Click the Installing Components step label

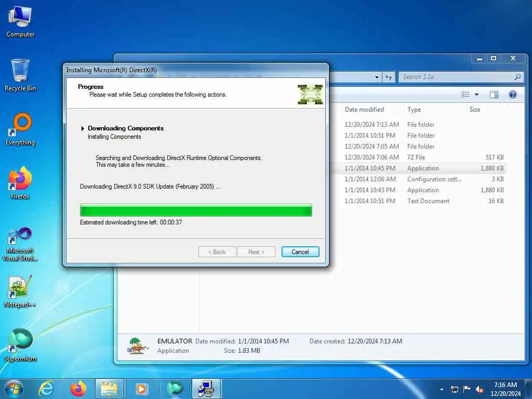click(x=114, y=137)
